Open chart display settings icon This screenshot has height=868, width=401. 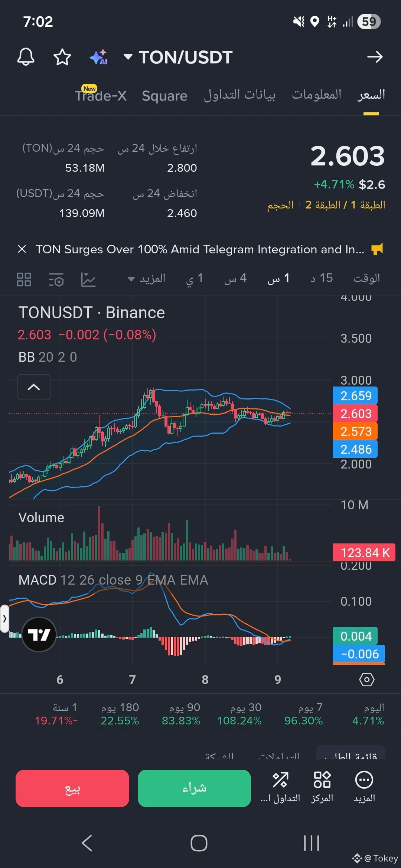pyautogui.click(x=56, y=280)
